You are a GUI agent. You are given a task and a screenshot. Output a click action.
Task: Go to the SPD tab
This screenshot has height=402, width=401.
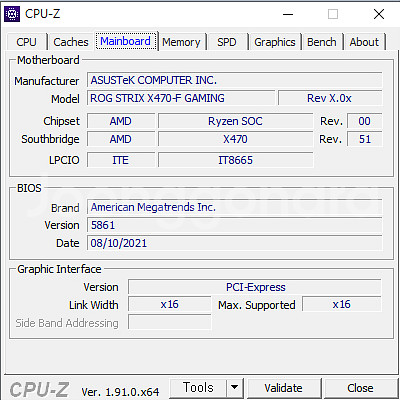227,42
